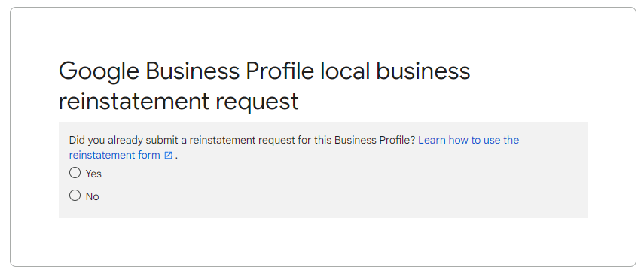644x273 pixels.
Task: Click blank white space below the gray form panel
Action: point(323,242)
